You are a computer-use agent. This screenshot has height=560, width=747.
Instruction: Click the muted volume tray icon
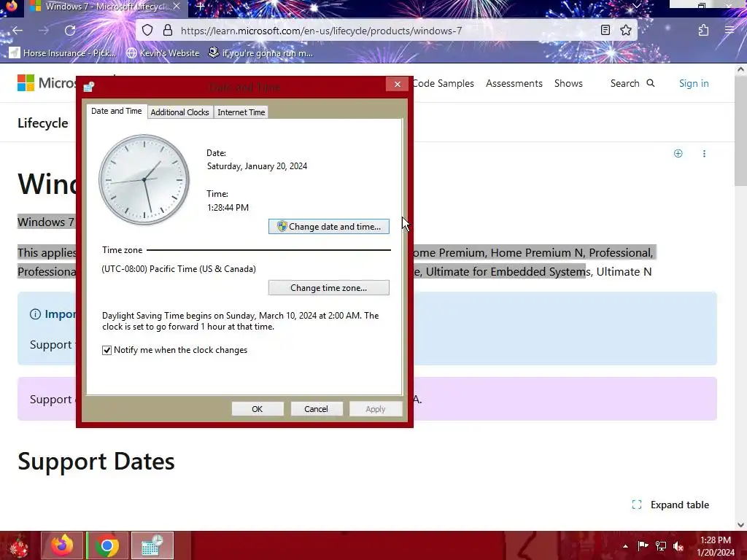678,545
